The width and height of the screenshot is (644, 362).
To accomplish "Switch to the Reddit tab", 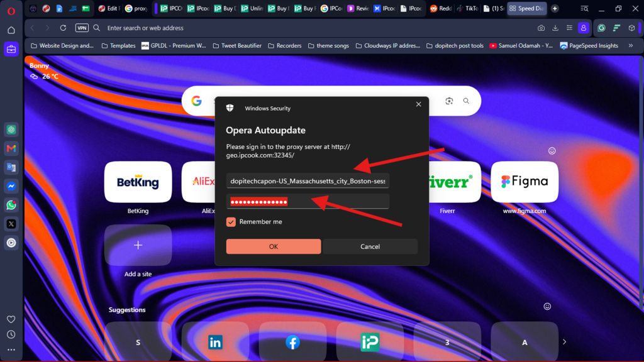I will pyautogui.click(x=440, y=8).
